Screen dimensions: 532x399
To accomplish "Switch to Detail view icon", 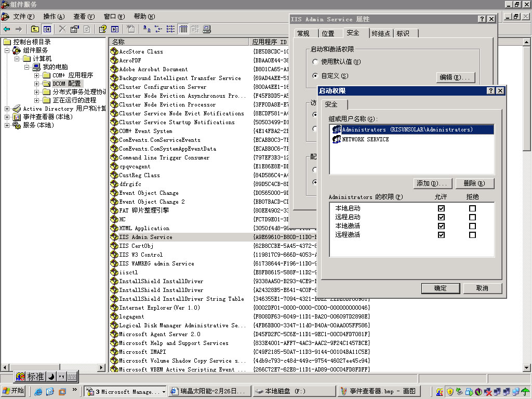I will 183,29.
